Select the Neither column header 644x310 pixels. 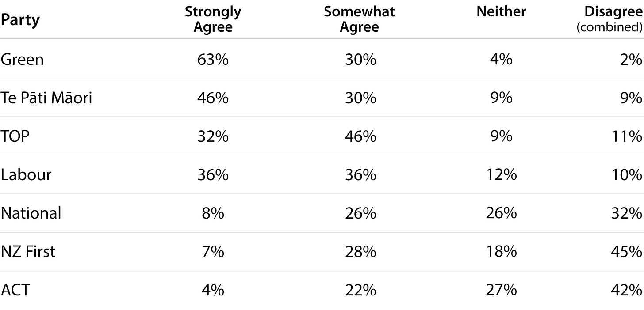502,12
